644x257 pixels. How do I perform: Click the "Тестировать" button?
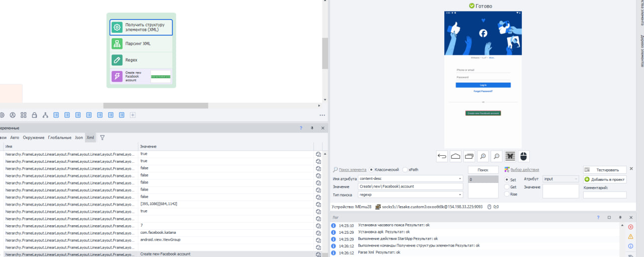click(605, 170)
